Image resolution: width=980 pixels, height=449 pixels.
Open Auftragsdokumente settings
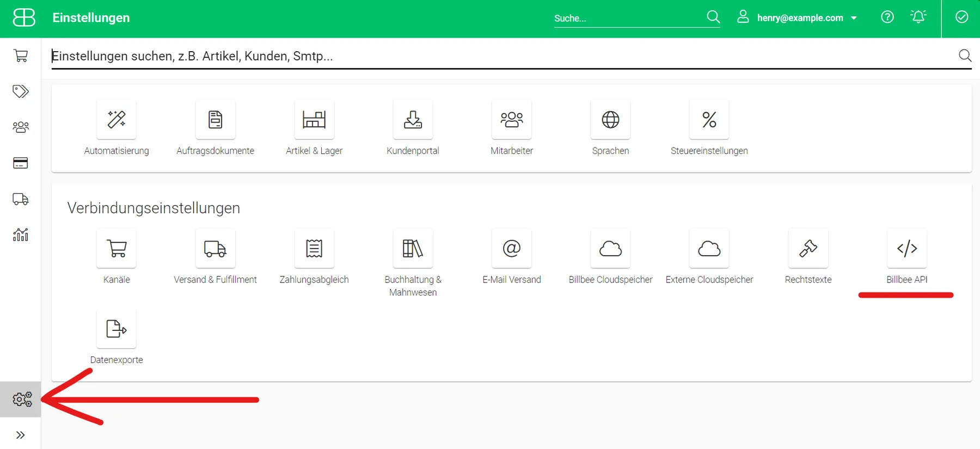(x=216, y=120)
